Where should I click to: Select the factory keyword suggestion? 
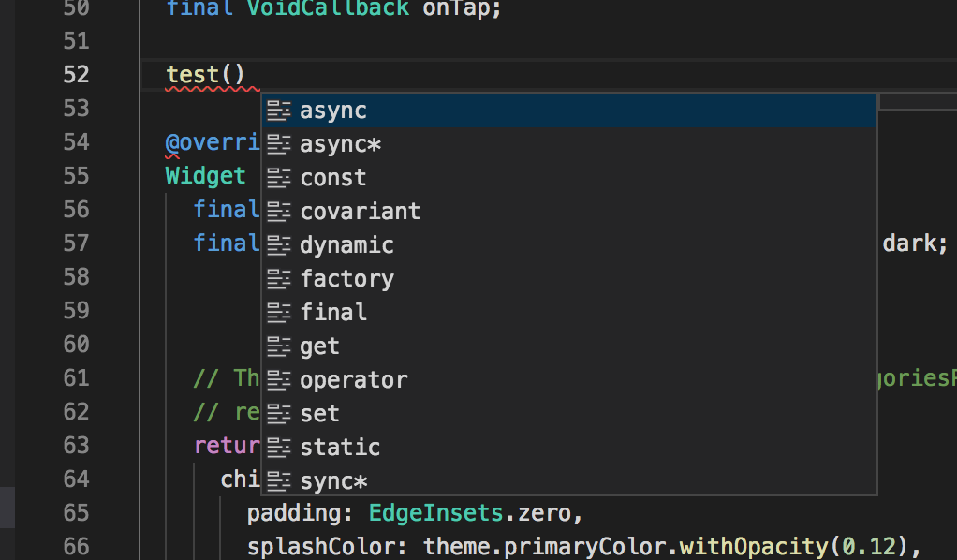(x=569, y=279)
